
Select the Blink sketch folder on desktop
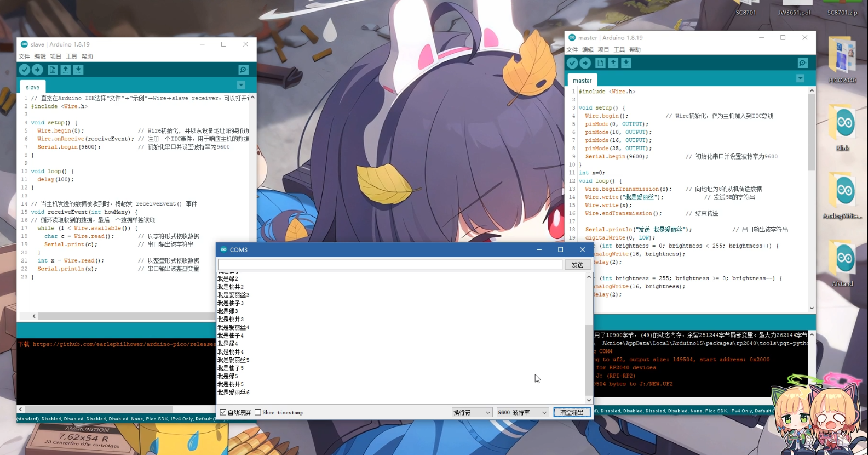tap(843, 127)
